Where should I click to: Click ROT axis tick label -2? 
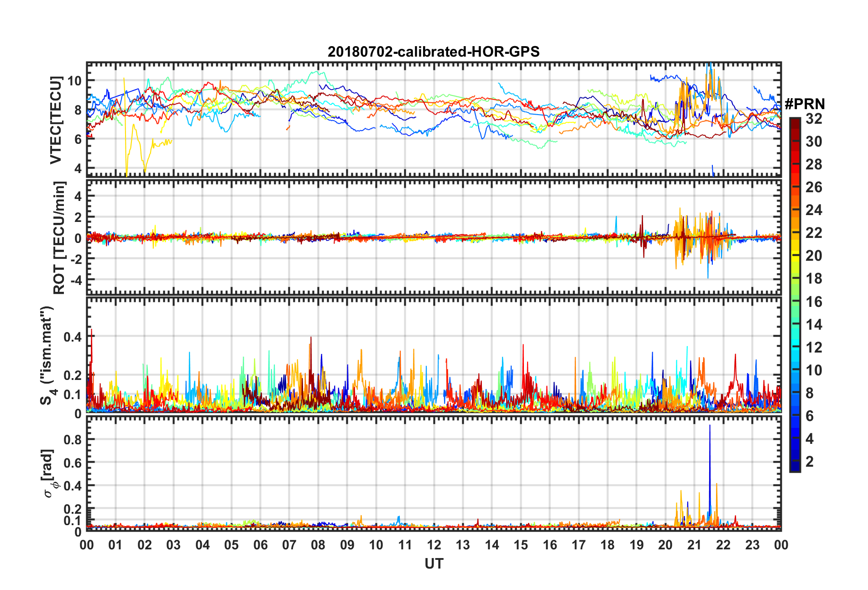pos(76,259)
